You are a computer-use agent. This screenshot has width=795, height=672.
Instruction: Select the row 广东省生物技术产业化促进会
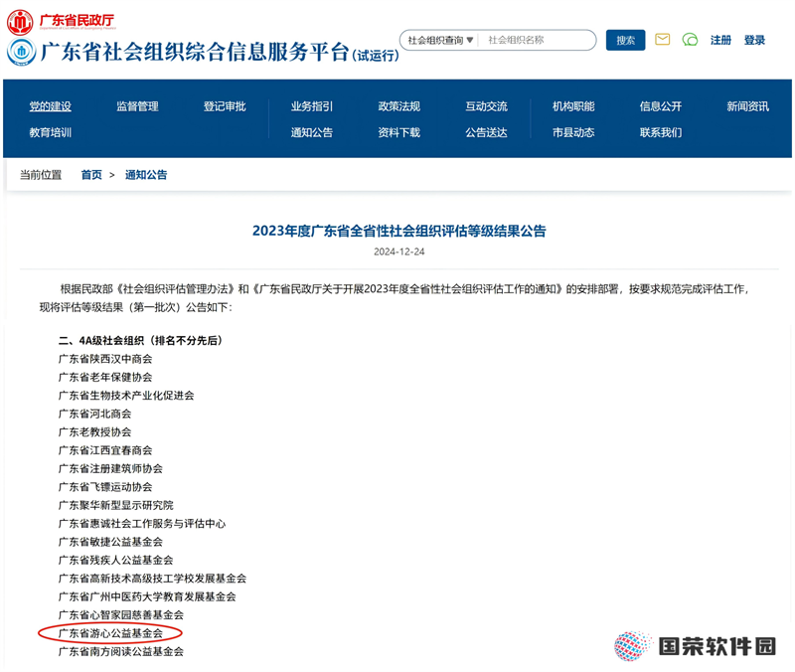[x=126, y=395]
